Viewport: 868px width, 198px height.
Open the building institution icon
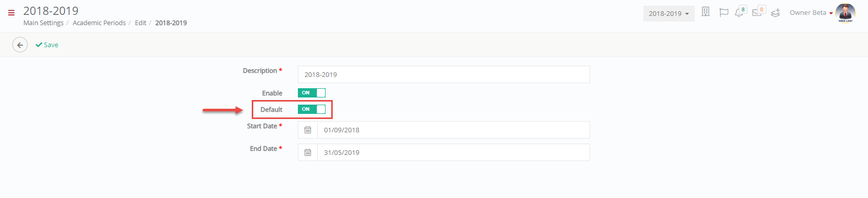click(x=705, y=12)
